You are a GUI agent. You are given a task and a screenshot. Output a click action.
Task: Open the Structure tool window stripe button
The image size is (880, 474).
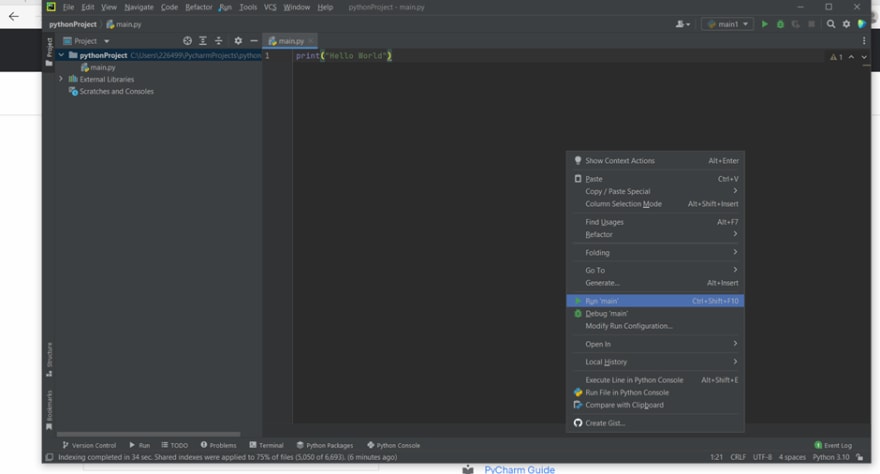49,360
